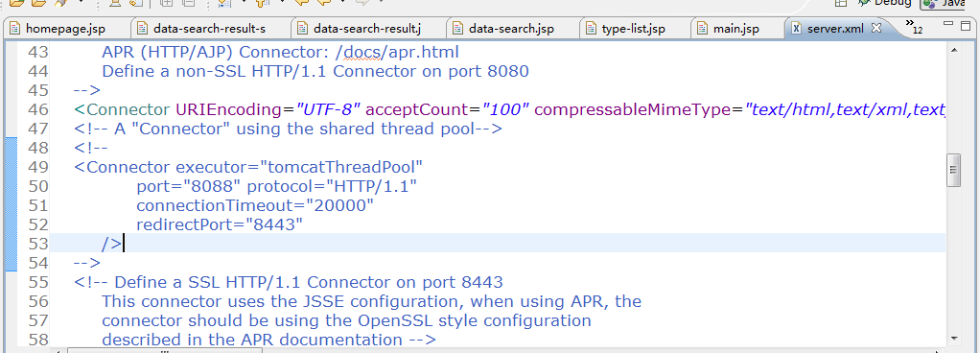Click the compressableMimeType attribute name
Image resolution: width=980 pixels, height=353 pixels.
(x=633, y=110)
